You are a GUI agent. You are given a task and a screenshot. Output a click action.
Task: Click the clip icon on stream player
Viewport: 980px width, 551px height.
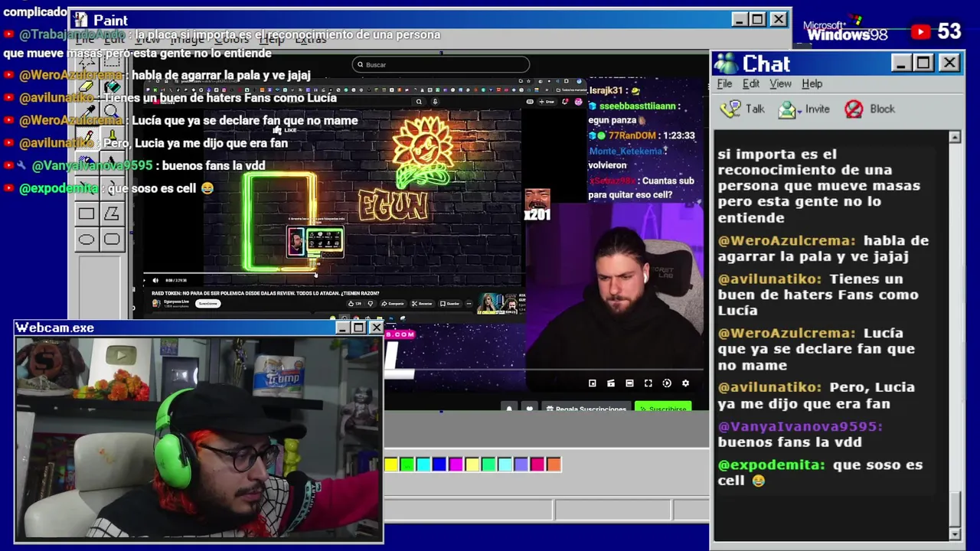(611, 383)
